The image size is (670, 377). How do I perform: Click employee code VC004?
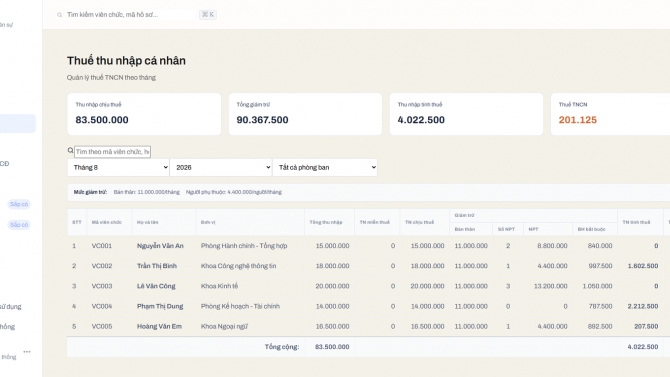[102, 306]
